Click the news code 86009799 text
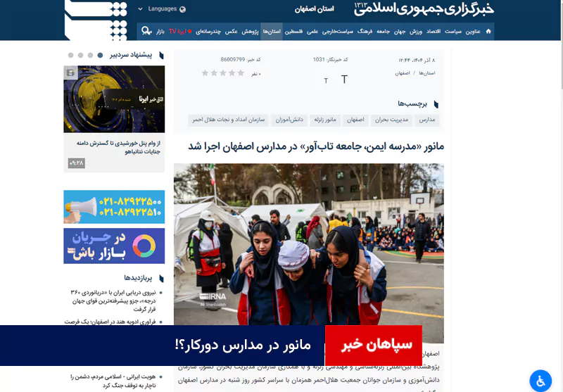The image size is (563, 392). 241,60
